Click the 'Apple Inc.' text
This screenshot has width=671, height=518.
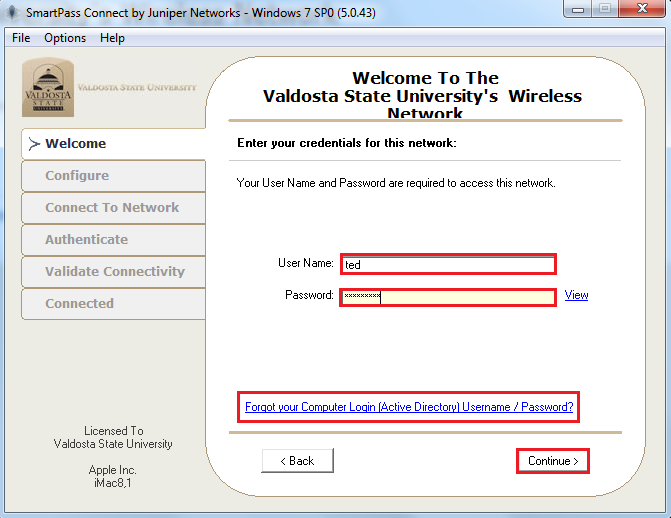pyautogui.click(x=113, y=470)
